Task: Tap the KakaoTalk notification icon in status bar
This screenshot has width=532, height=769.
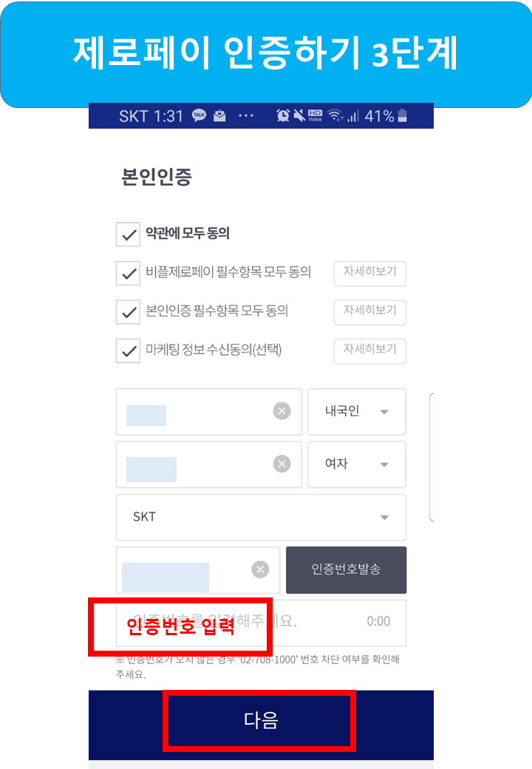Action: coord(199,116)
